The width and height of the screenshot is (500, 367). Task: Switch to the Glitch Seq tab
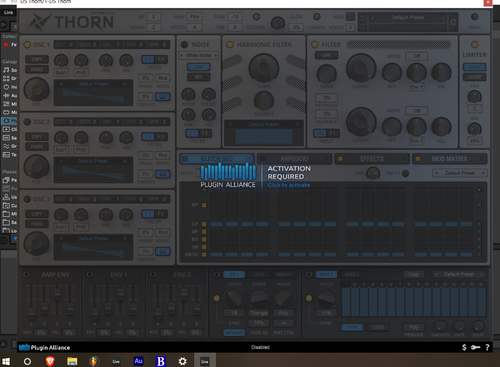click(x=217, y=159)
